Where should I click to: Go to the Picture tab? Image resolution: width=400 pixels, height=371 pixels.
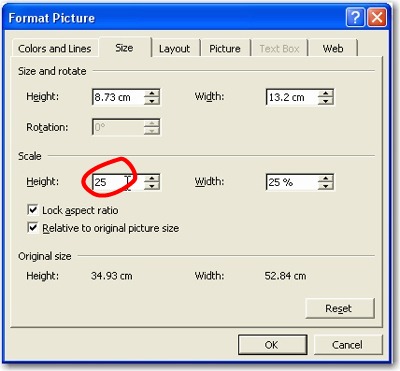(x=225, y=49)
